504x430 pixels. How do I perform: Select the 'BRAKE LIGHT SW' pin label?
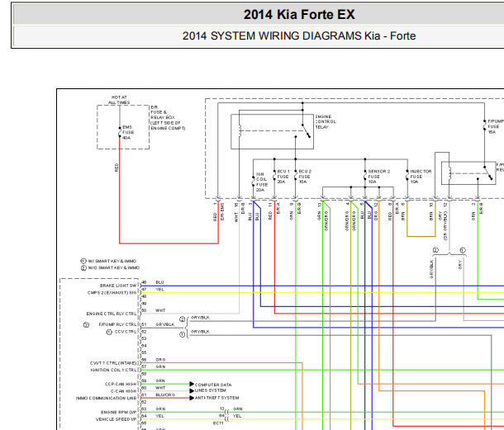pyautogui.click(x=118, y=286)
